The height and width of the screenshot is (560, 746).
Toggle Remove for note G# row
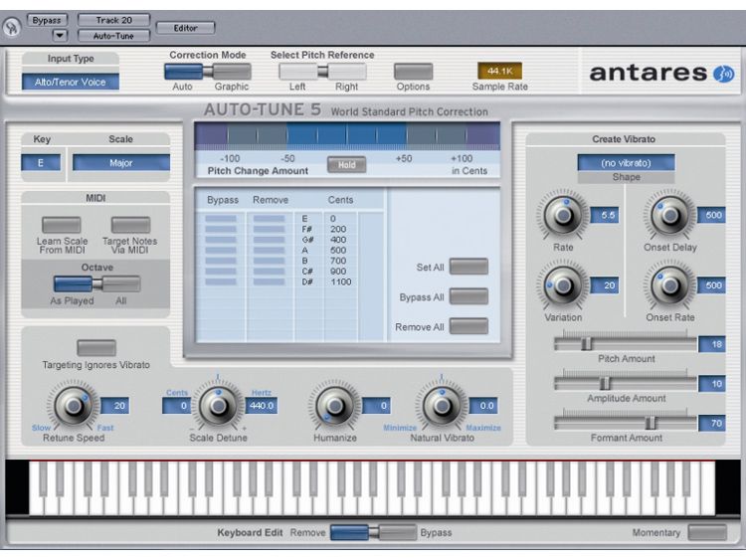270,240
